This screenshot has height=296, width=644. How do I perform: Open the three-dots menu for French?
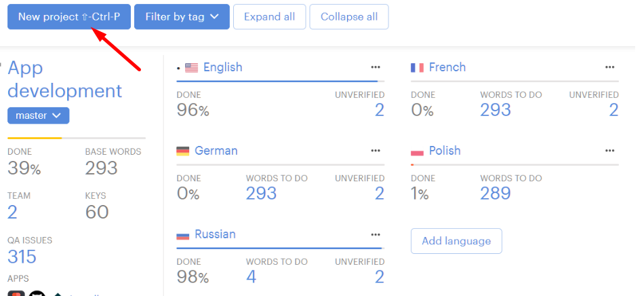pos(609,67)
